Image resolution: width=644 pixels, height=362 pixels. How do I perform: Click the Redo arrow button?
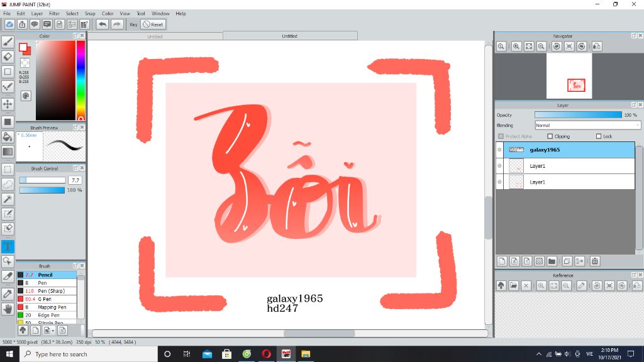pos(117,25)
